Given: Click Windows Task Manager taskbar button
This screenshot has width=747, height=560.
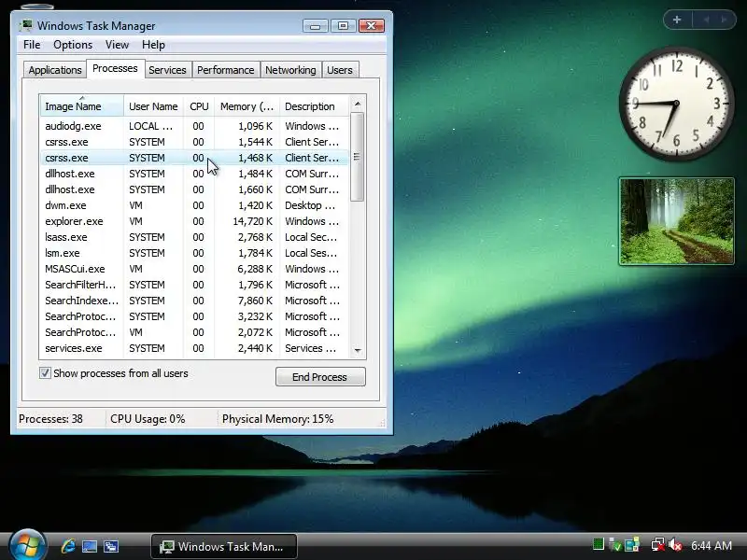Looking at the screenshot, I should (224, 546).
